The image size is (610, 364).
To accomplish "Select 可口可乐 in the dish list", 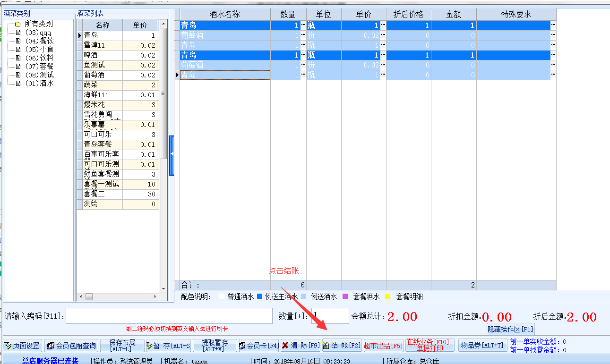I will (x=103, y=135).
